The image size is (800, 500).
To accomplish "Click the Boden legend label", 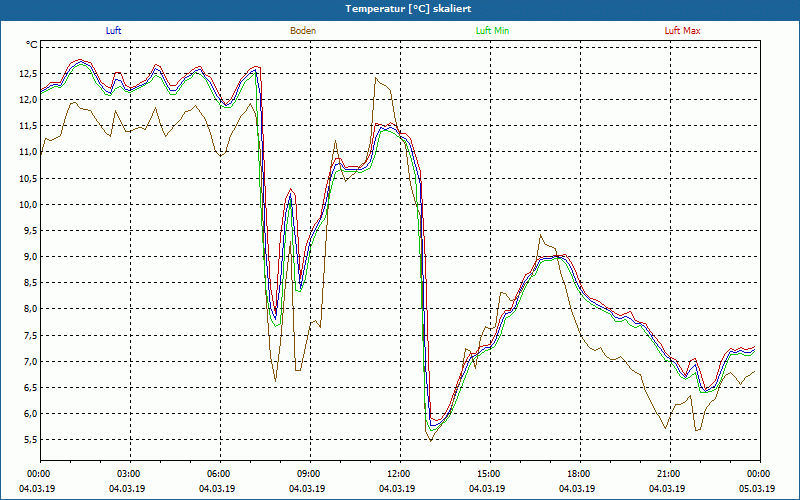I will point(303,31).
